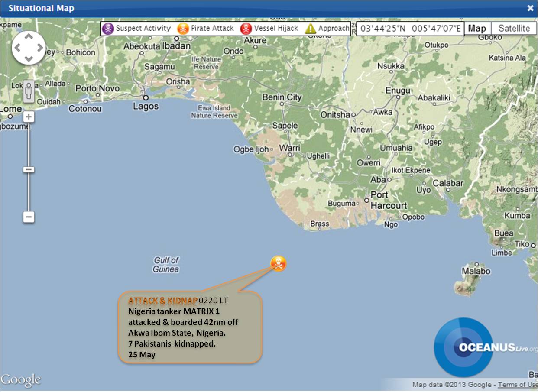Viewport: 538px width, 392px height.
Task: Click the orange Pirate Attack marker on map
Action: [279, 263]
